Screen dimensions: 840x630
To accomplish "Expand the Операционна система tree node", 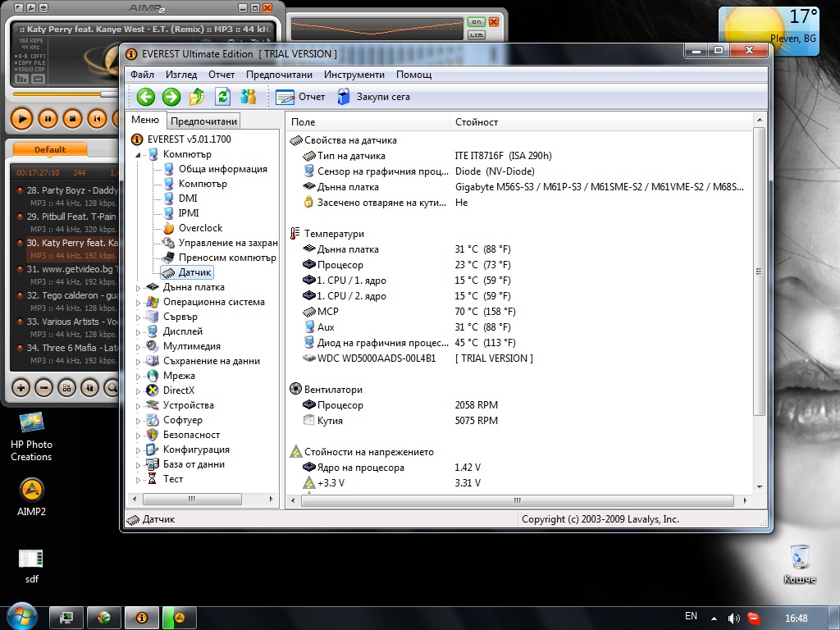I will (x=138, y=303).
